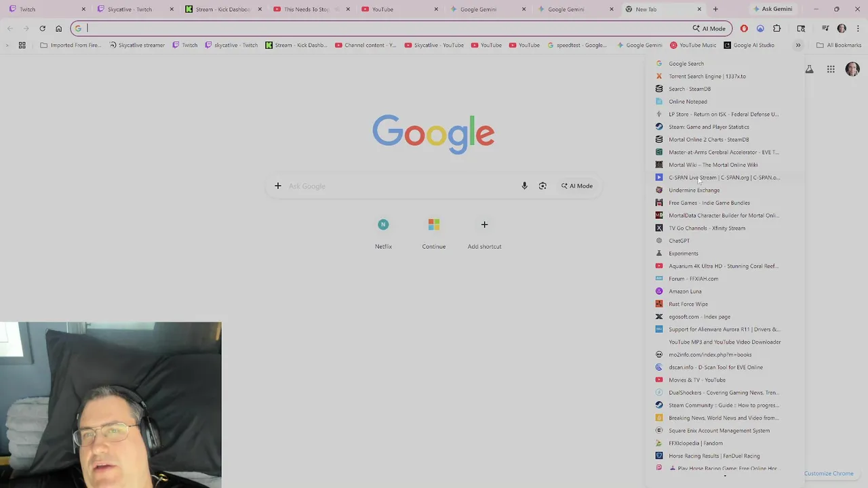Open the Continue shortcut tile

434,232
